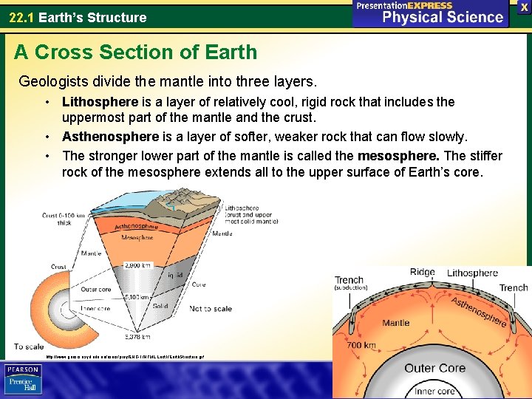Select the '22.1 Earth's Structure' section header
Viewport: 532px width, 399px height.
click(x=78, y=17)
